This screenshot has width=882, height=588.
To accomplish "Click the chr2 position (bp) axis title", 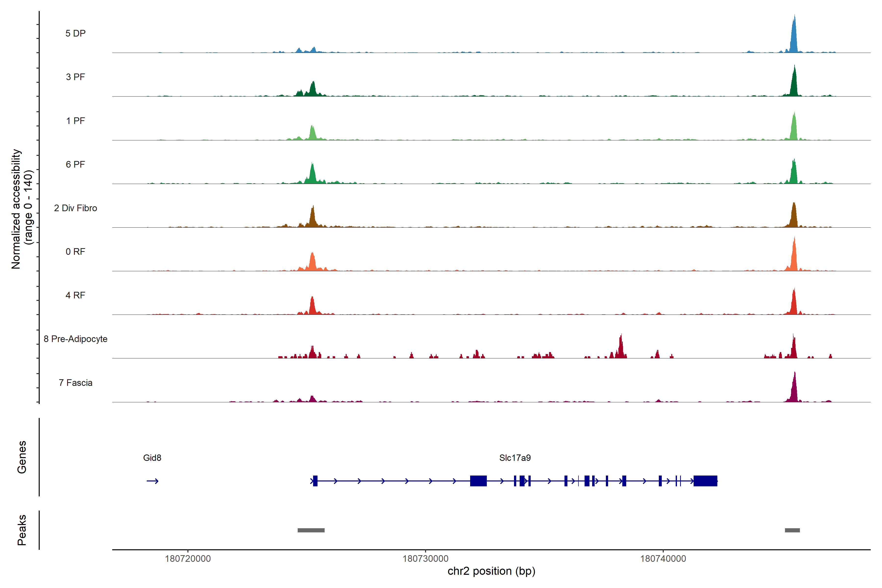I will (491, 571).
